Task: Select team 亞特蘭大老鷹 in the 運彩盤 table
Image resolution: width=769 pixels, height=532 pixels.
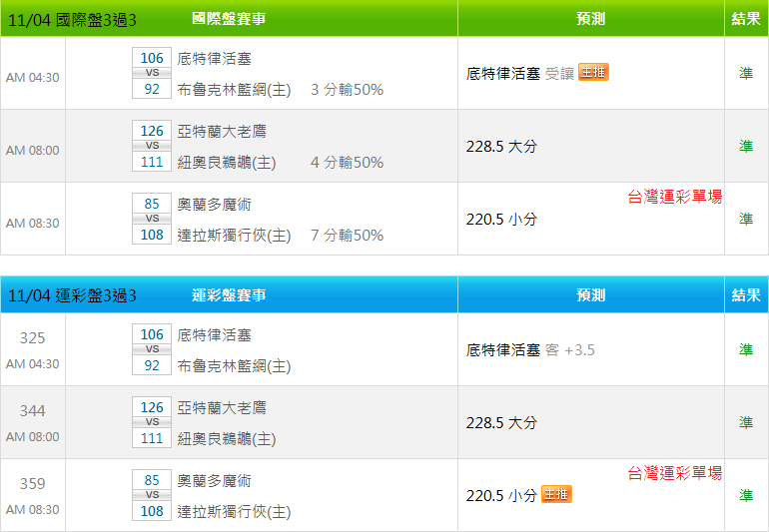Action: (222, 407)
